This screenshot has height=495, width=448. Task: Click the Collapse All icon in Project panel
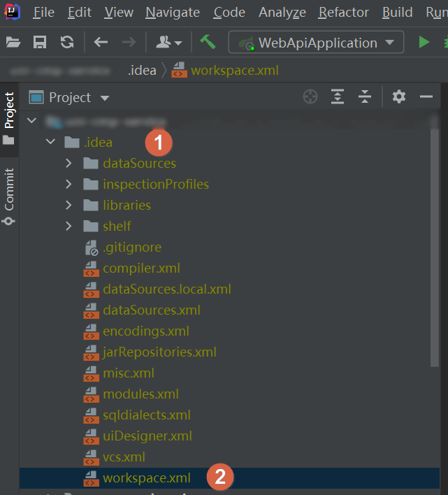point(364,97)
